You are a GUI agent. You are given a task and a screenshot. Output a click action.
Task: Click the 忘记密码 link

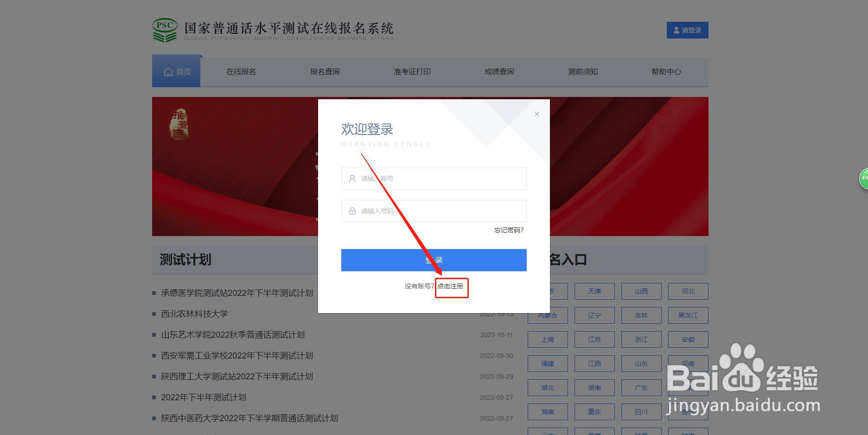508,230
